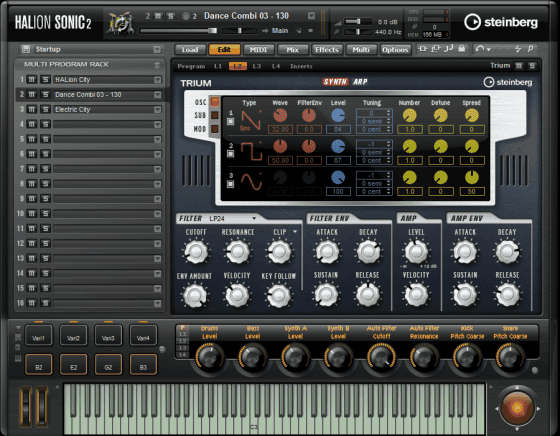Switch to the MIDI page
The width and height of the screenshot is (560, 436).
pyautogui.click(x=258, y=50)
